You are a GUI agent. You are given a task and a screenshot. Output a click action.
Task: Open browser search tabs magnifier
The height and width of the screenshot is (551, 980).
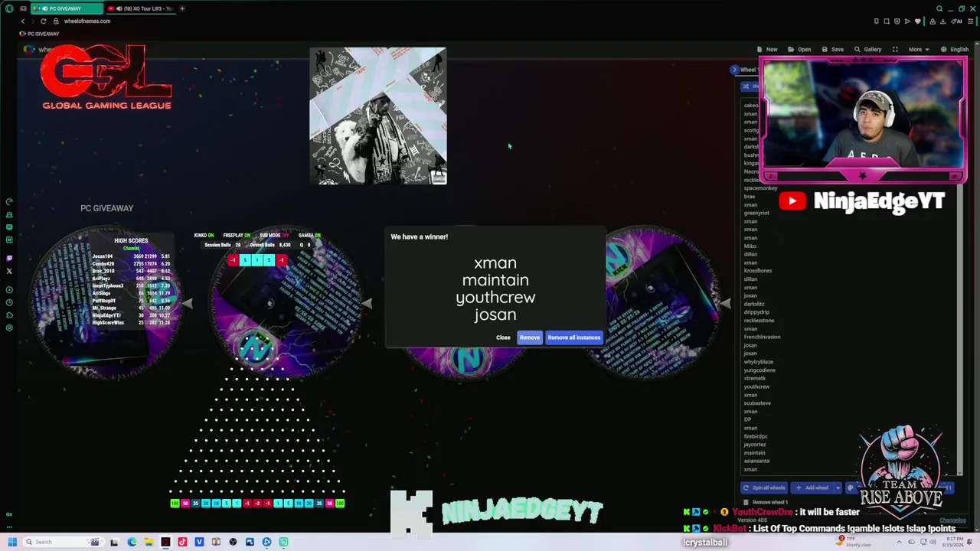pyautogui.click(x=939, y=8)
